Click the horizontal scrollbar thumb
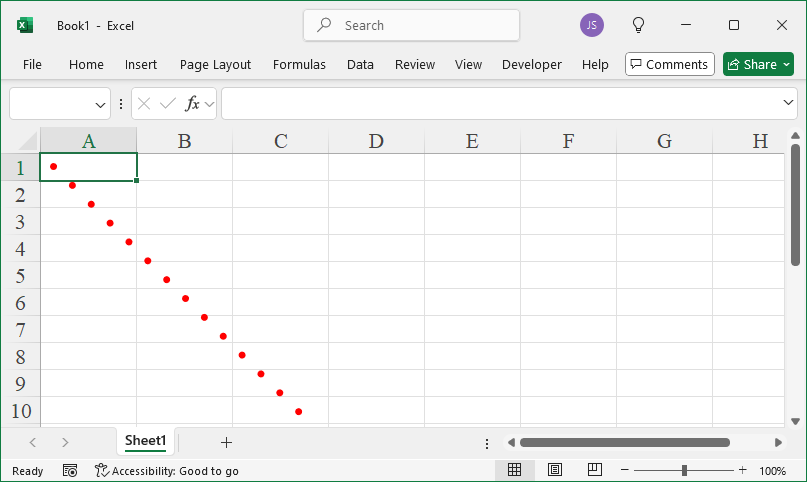The image size is (807, 482). click(x=625, y=442)
